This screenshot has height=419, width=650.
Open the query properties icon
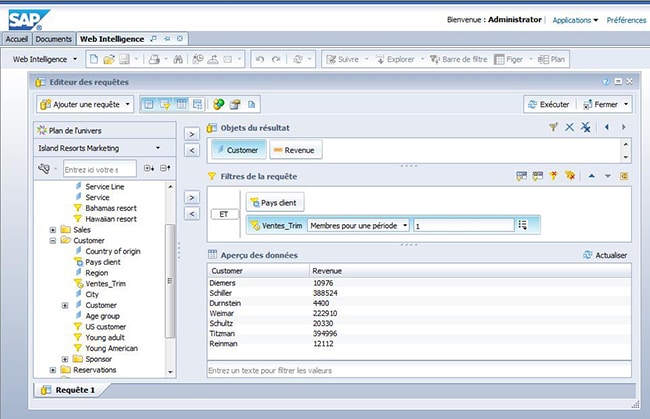click(235, 104)
